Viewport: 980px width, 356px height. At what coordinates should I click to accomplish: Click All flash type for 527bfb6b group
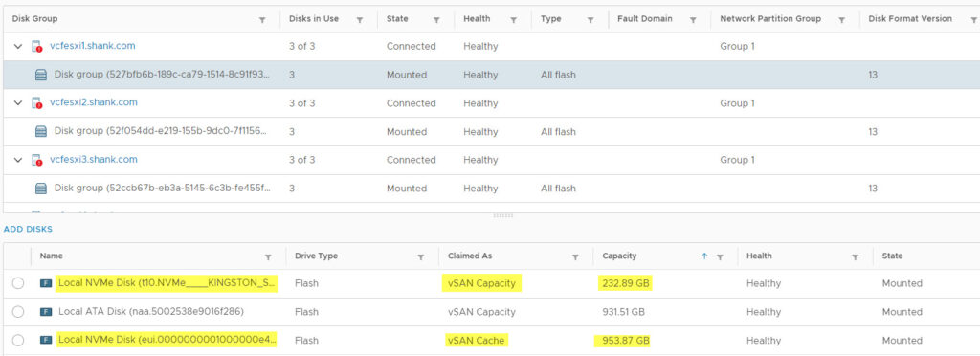coord(558,75)
